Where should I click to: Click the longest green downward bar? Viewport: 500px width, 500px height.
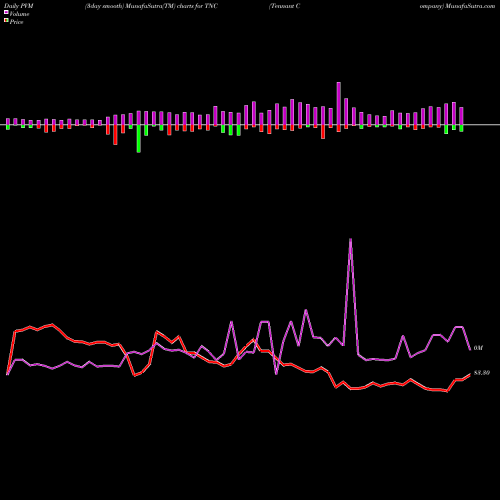(x=139, y=139)
